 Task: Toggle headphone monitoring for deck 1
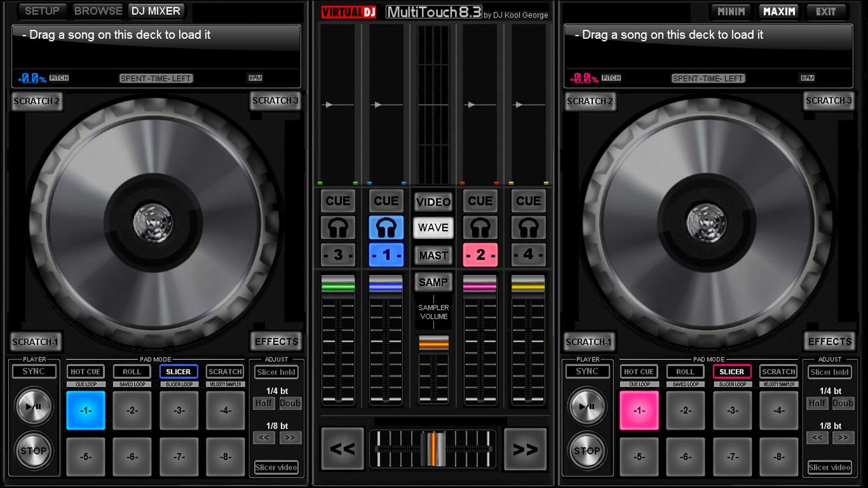pos(386,228)
